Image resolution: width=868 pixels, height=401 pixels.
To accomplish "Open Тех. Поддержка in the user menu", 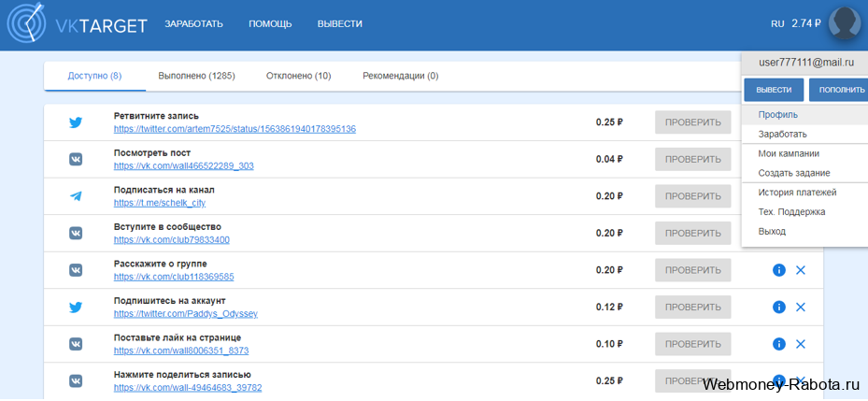I will 804,211.
